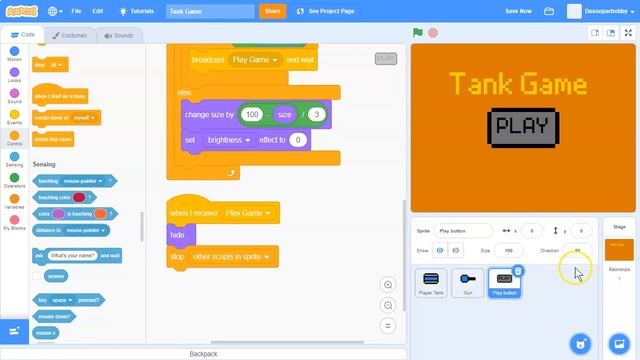This screenshot has width=640, height=360.
Task: Click the red stop sign button
Action: [x=433, y=33]
